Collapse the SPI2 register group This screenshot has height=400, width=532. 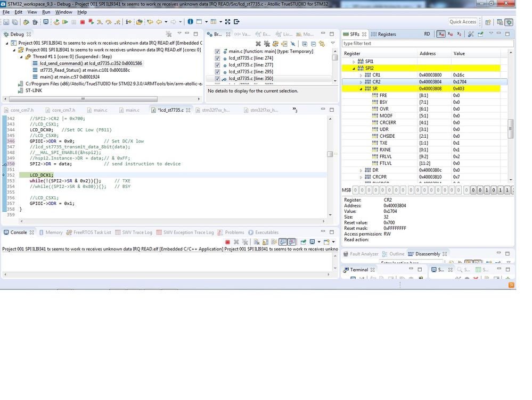pos(354,69)
